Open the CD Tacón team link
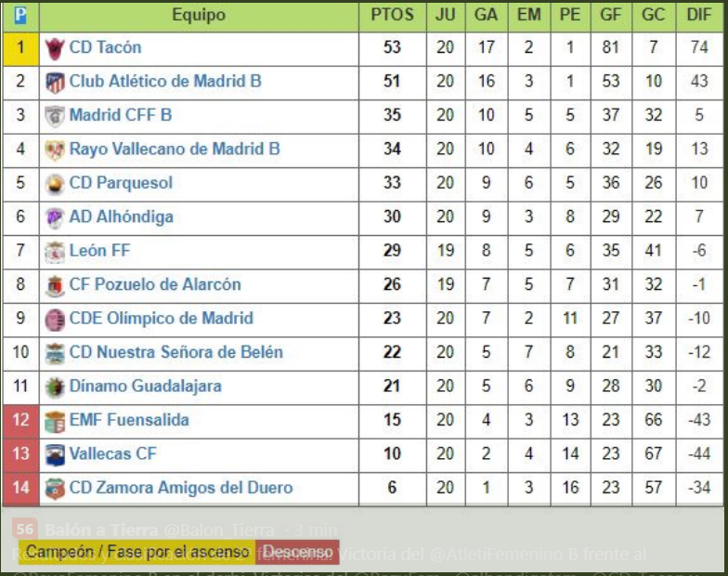Screen dimensions: 728x576 (x=105, y=47)
